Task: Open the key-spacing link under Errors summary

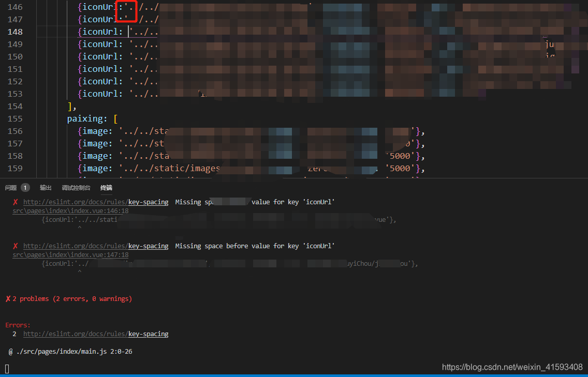Action: (x=96, y=334)
